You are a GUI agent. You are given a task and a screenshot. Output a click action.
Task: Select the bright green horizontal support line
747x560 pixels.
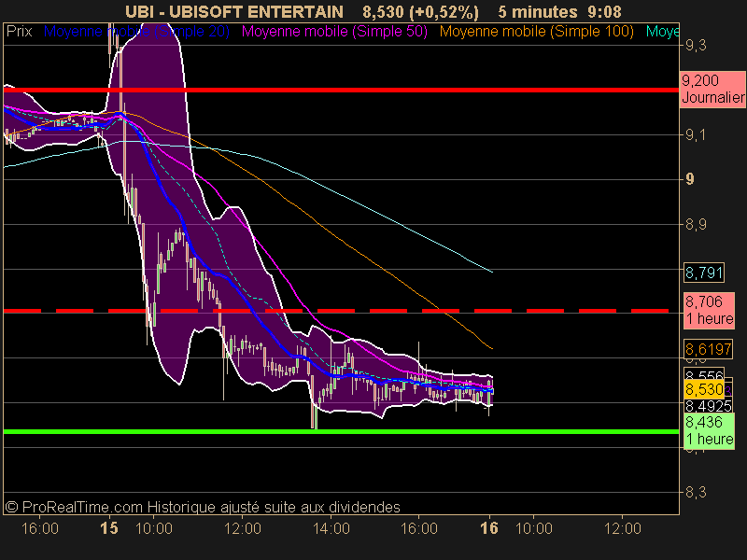point(341,431)
